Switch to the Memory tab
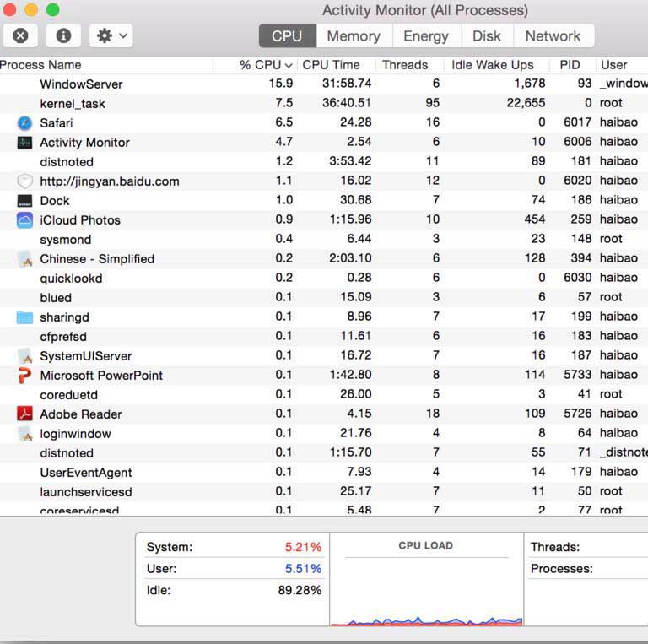The height and width of the screenshot is (644, 648). [x=354, y=36]
